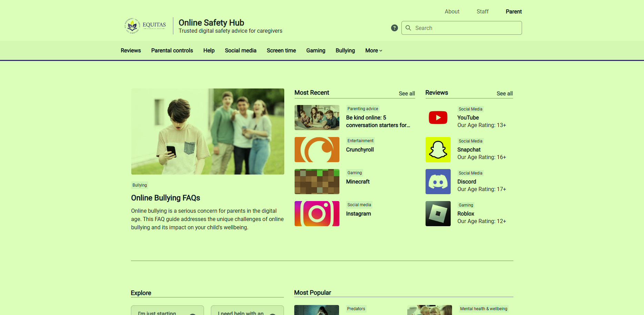Click the help question mark icon

point(395,28)
